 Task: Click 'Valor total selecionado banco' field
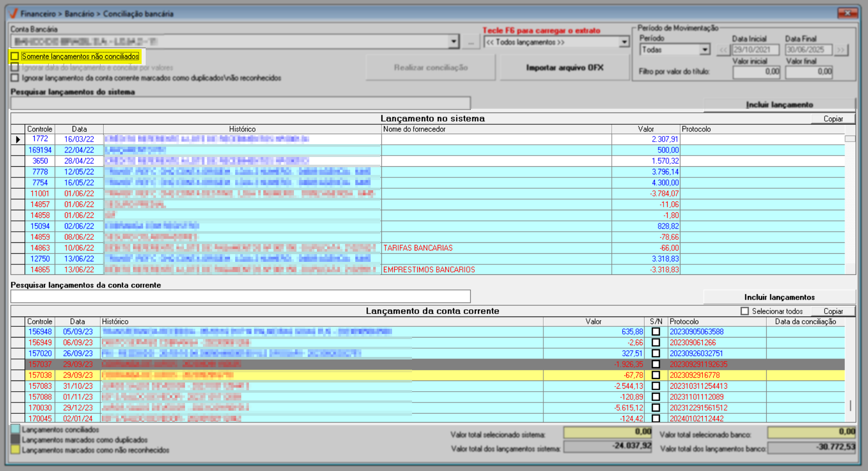pyautogui.click(x=812, y=432)
